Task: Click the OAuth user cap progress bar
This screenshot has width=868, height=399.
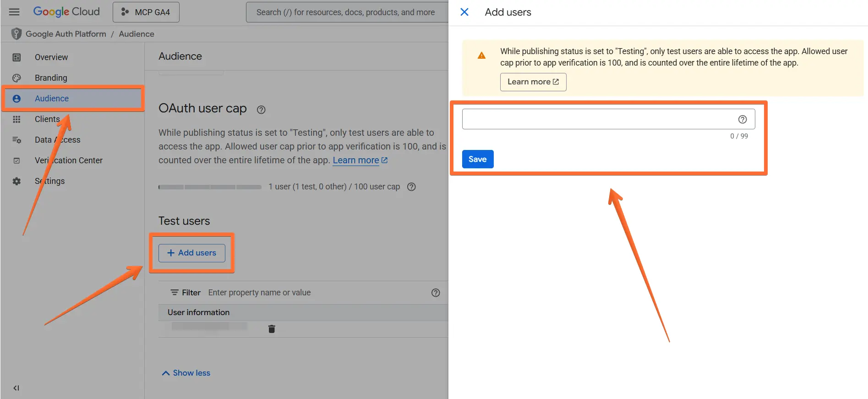Action: coord(210,187)
